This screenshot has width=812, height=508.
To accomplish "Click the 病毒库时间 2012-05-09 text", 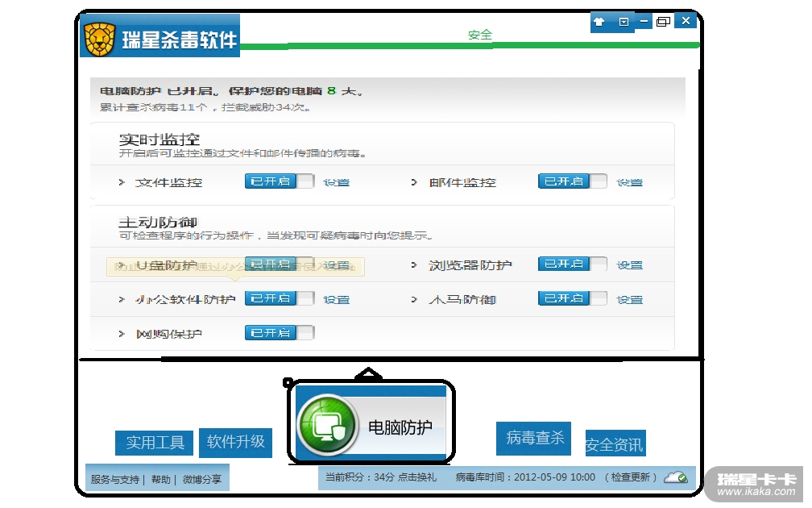I will click(x=525, y=477).
